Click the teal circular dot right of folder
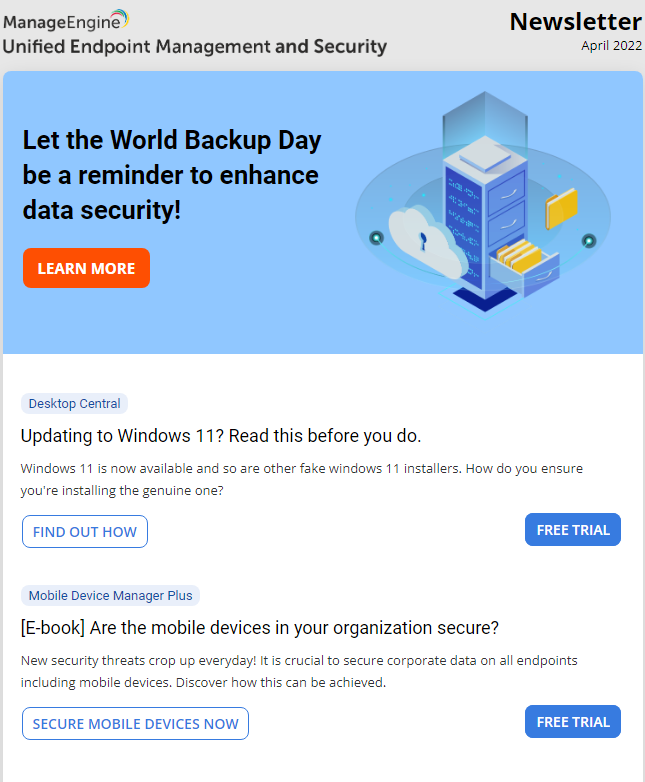The height and width of the screenshot is (782, 645). (589, 240)
